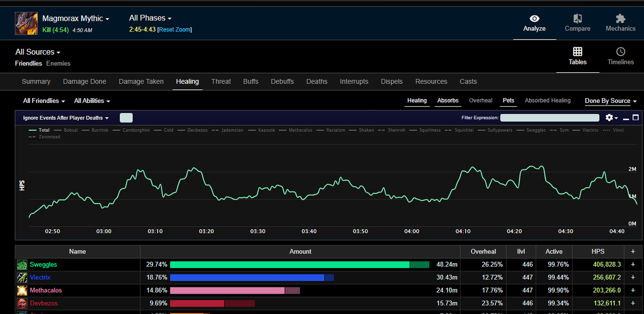Switch to Timelines clock icon

click(620, 51)
